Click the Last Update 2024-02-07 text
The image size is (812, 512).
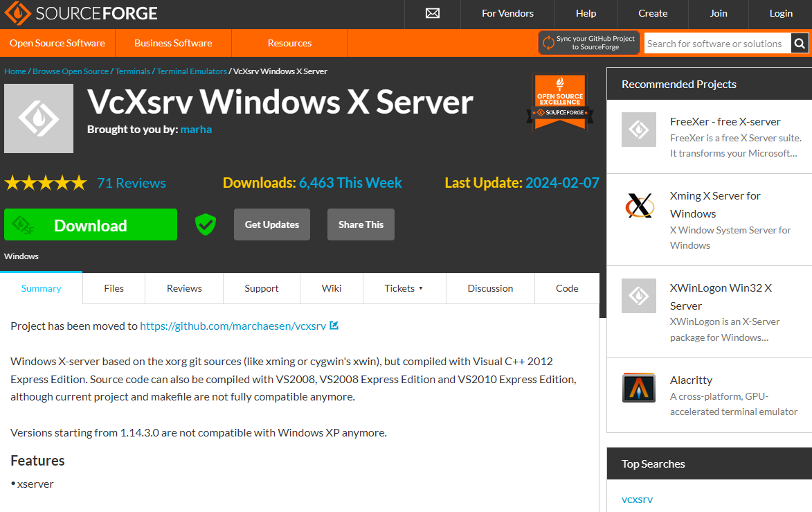tap(522, 183)
